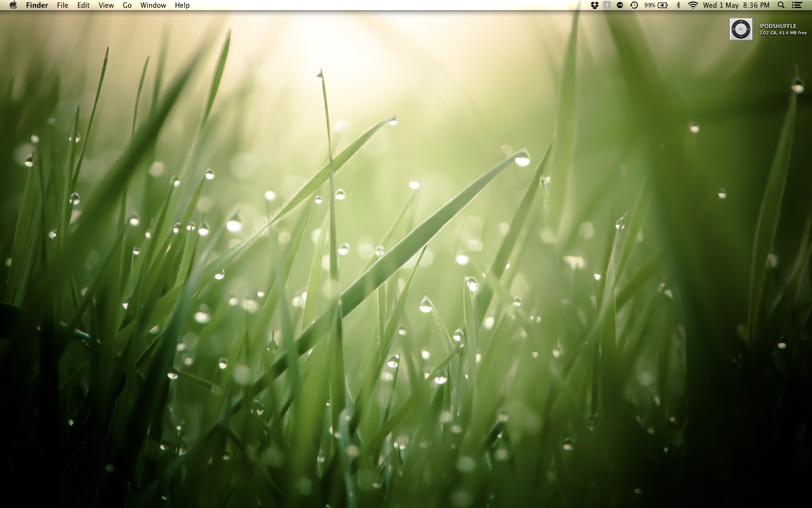This screenshot has width=812, height=508.
Task: Click the Dropbox menu bar icon
Action: point(594,5)
